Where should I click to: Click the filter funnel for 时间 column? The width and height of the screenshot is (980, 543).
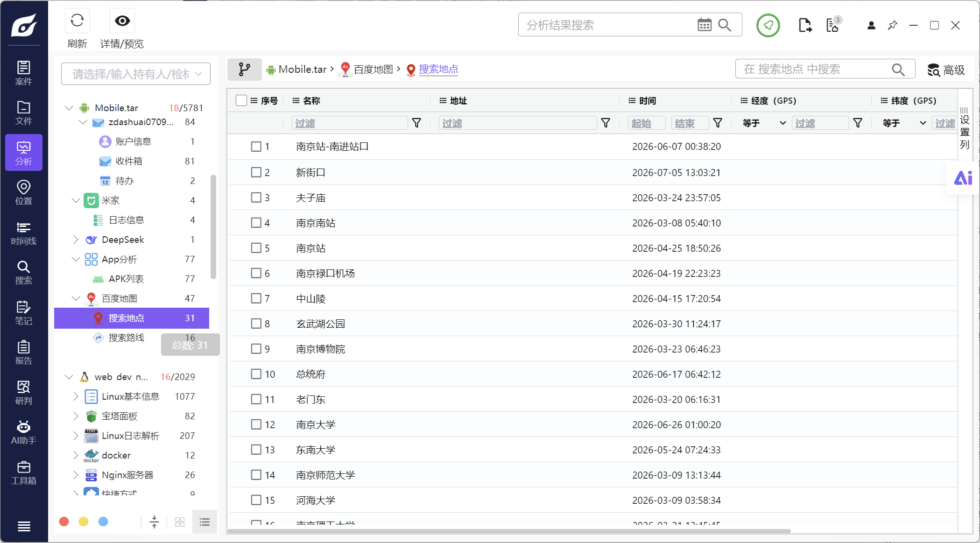tap(718, 123)
